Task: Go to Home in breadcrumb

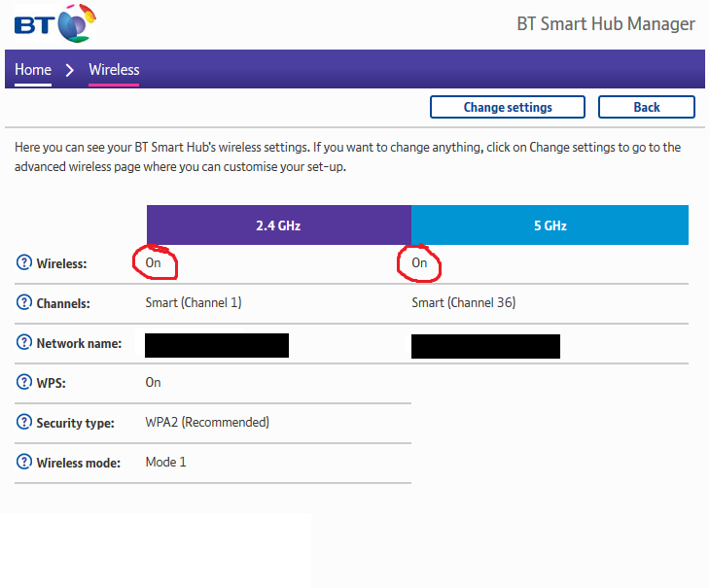Action: pos(33,70)
